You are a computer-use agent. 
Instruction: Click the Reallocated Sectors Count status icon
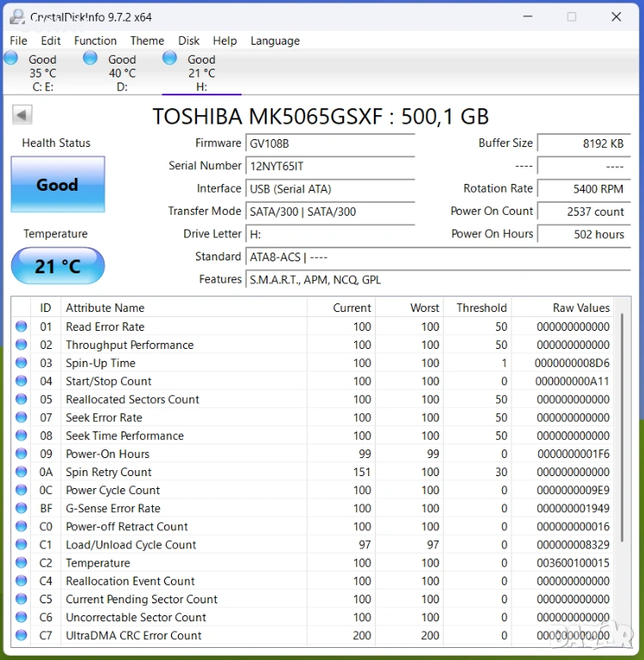[21, 400]
